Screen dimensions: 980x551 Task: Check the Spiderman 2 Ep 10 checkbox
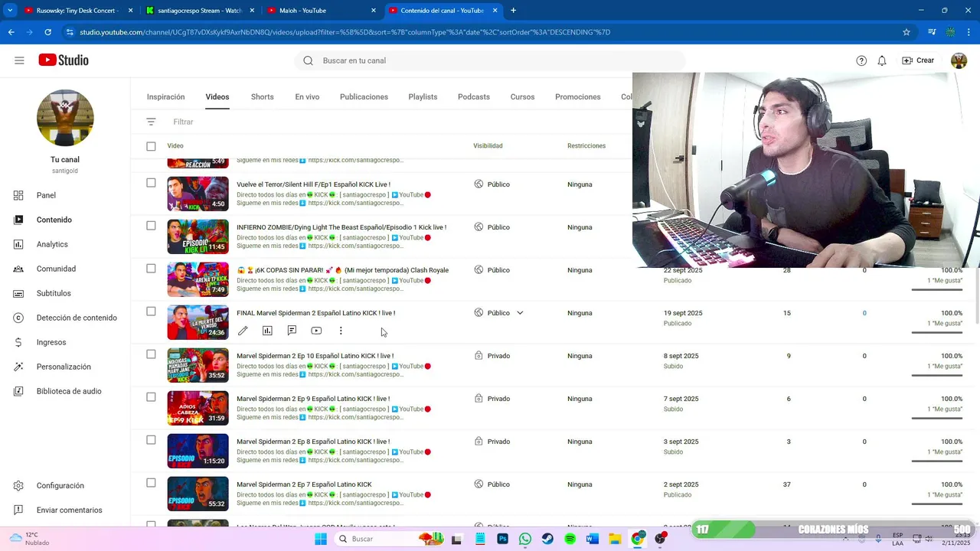click(x=151, y=354)
